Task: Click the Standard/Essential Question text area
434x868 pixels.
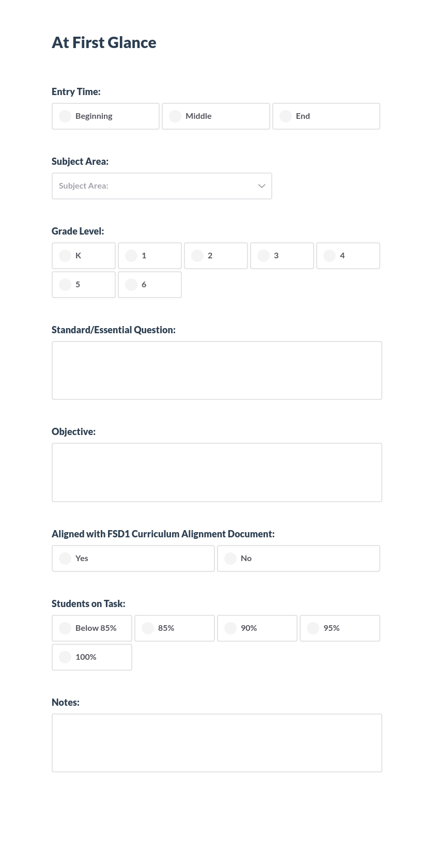Action: (x=216, y=370)
